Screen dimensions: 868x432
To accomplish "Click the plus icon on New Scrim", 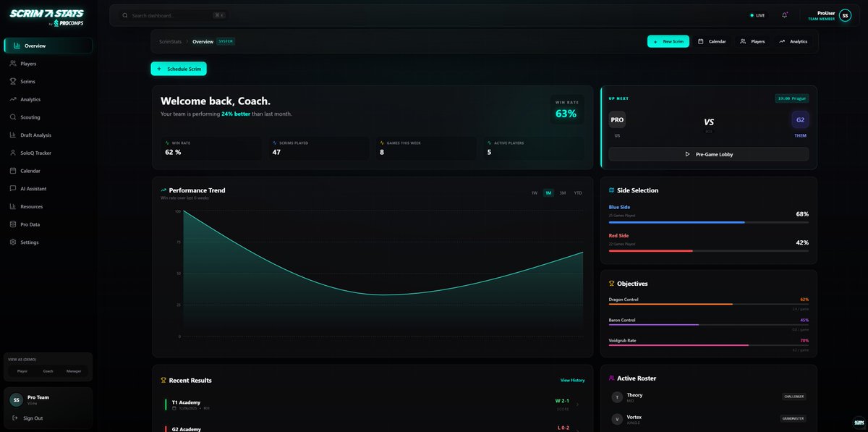I will 655,41.
